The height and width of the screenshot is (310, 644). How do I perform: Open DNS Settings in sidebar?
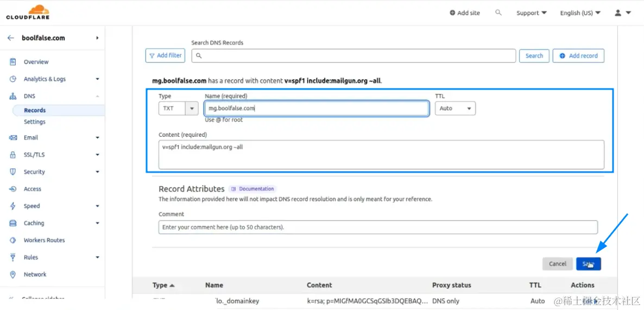[x=35, y=122]
